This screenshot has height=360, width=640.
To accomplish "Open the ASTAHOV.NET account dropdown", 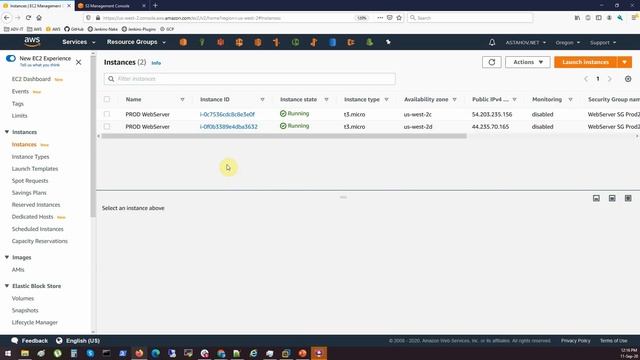I will pos(525,42).
